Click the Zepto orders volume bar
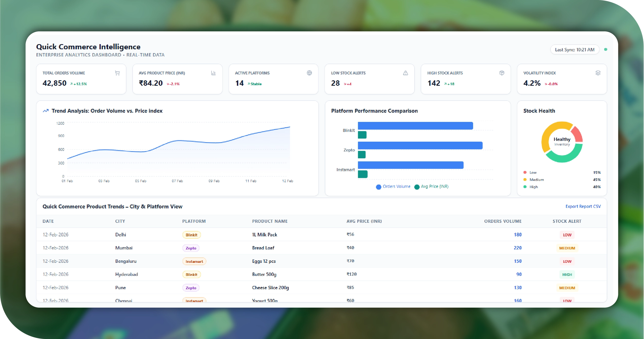 (420, 146)
